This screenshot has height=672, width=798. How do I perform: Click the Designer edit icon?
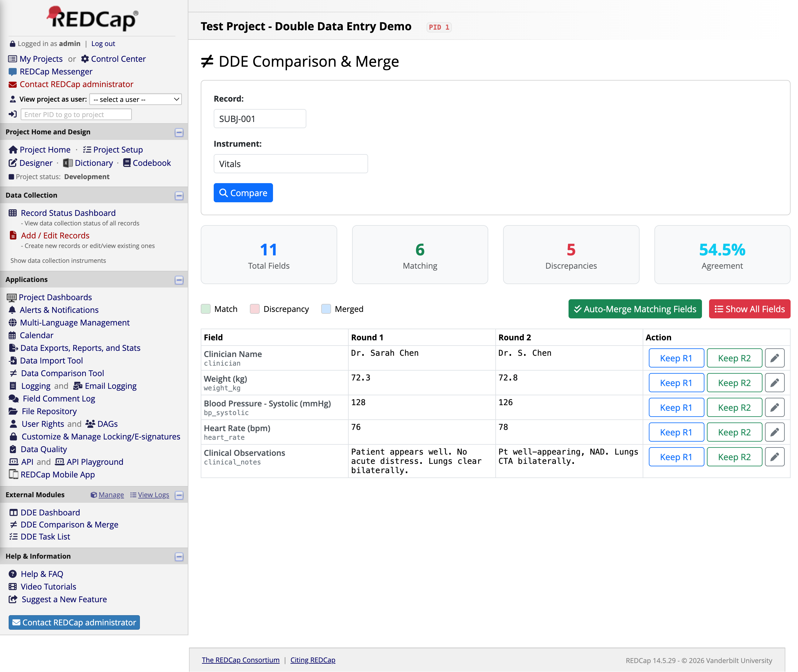(x=13, y=163)
